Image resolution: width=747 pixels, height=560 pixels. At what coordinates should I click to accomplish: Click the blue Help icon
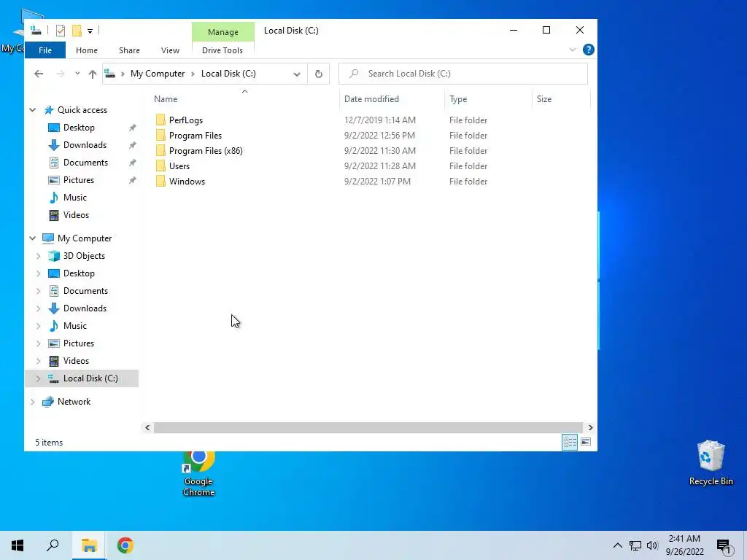tap(589, 50)
